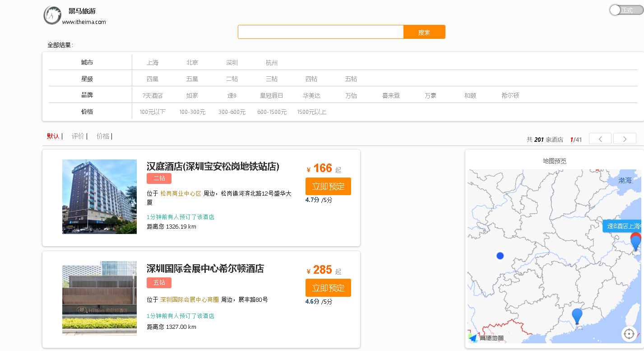The image size is (644, 351).
Task: Choose the 二钻 filter in 星级 row
Action: [x=232, y=79]
